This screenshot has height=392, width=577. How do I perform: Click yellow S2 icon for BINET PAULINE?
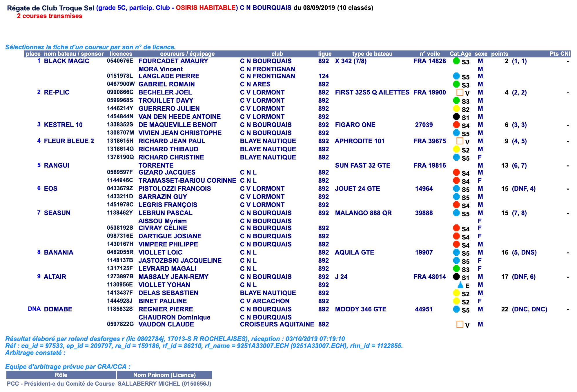(456, 301)
